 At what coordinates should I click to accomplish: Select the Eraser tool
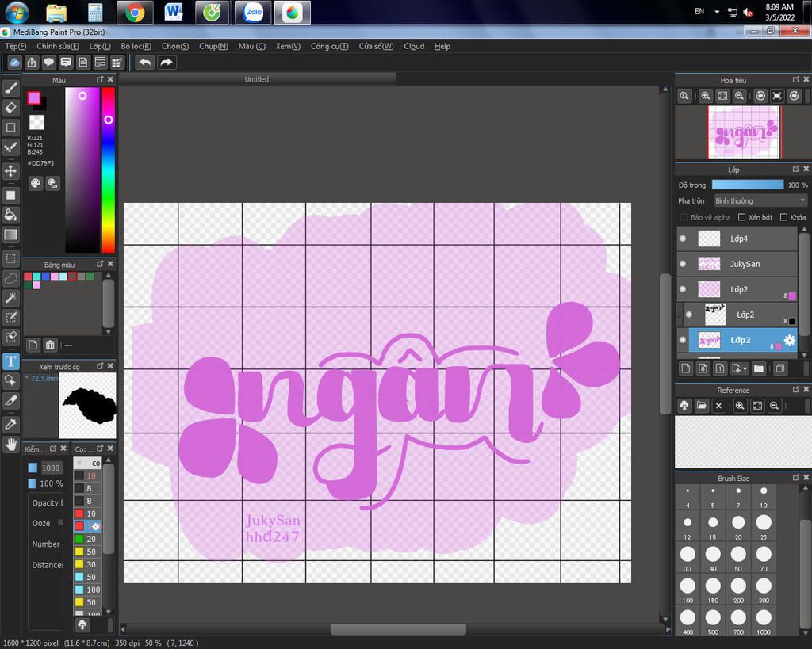pyautogui.click(x=11, y=108)
